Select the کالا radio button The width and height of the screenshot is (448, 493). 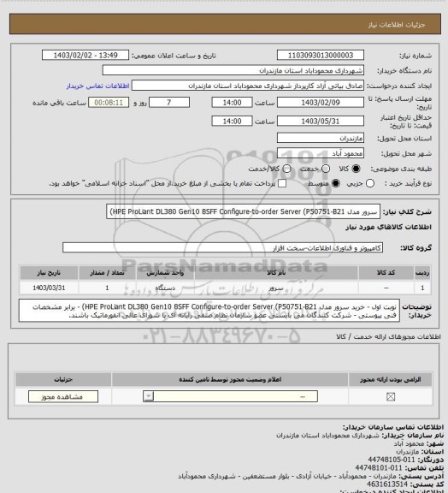[x=356, y=169]
